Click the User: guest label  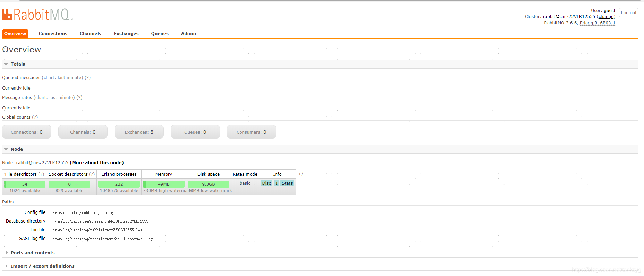(x=603, y=11)
